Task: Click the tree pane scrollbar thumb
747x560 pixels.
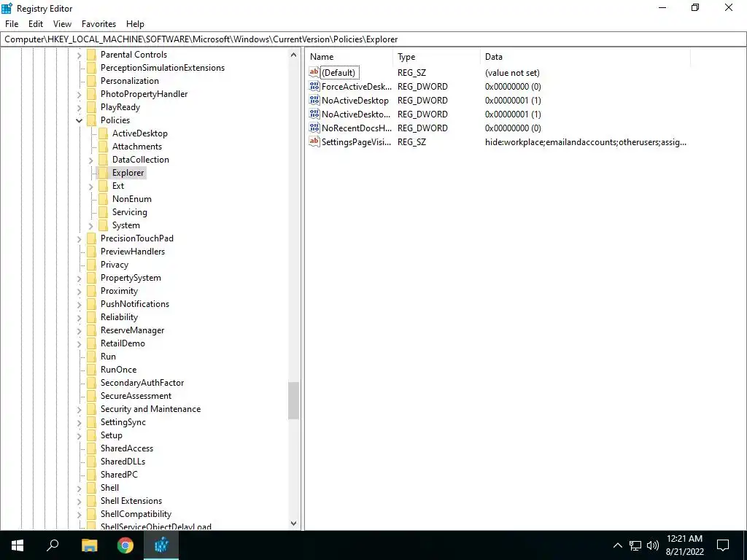Action: pyautogui.click(x=293, y=400)
